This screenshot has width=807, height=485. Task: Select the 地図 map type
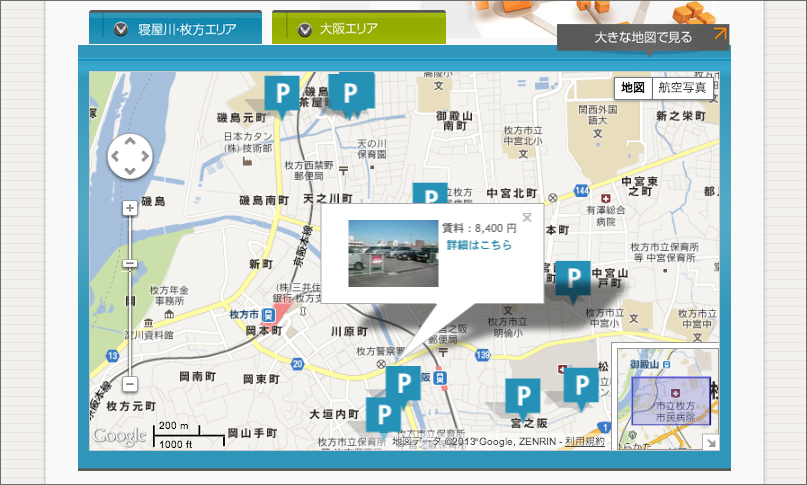tap(633, 88)
